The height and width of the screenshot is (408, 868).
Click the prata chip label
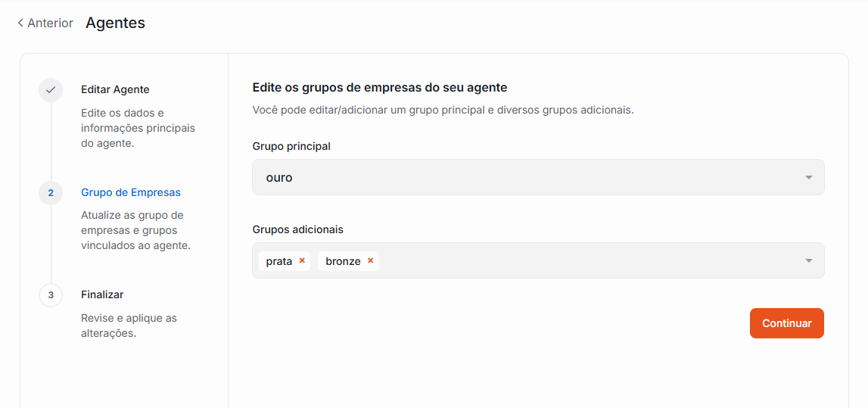(279, 261)
